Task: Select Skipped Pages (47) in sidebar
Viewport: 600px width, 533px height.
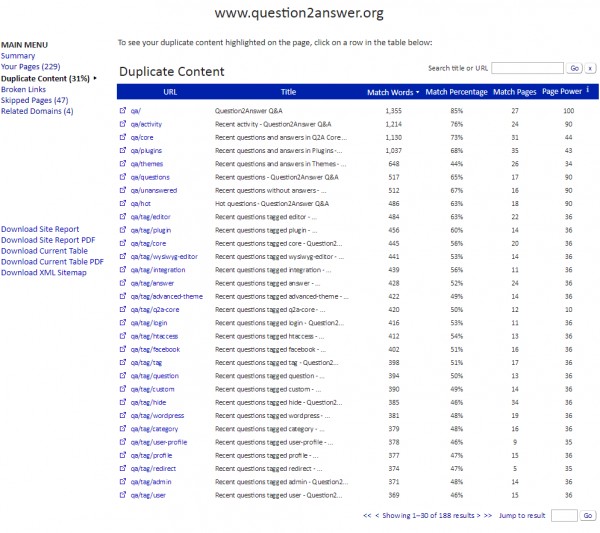Action: click(x=34, y=100)
